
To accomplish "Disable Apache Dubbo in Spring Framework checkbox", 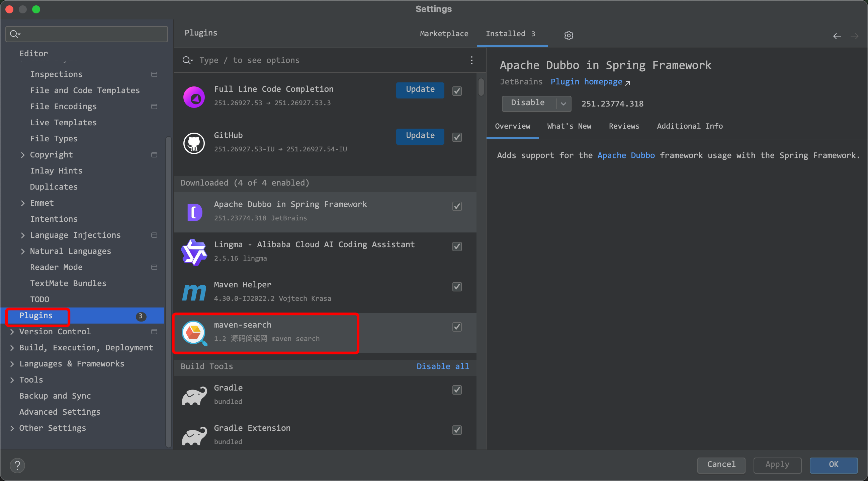I will pyautogui.click(x=456, y=206).
